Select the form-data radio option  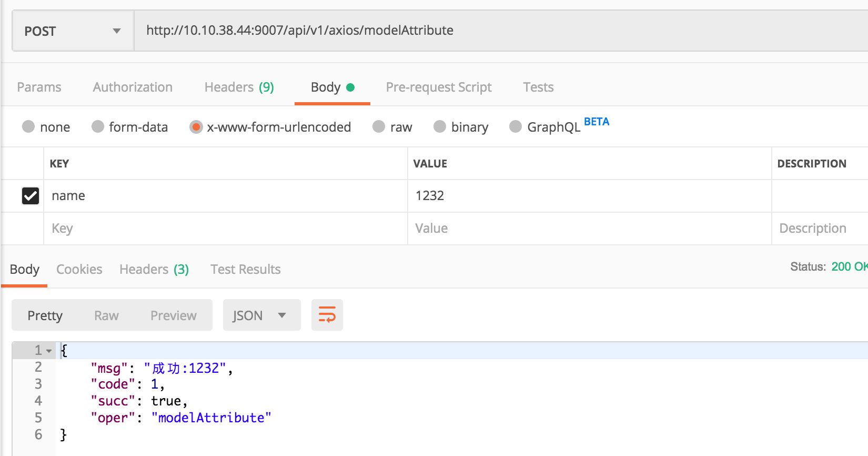(130, 127)
